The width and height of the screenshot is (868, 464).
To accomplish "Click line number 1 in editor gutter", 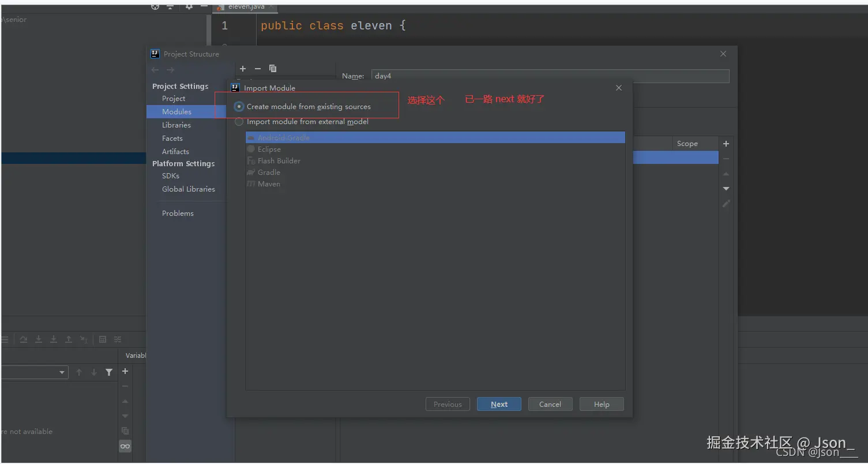I will point(224,25).
